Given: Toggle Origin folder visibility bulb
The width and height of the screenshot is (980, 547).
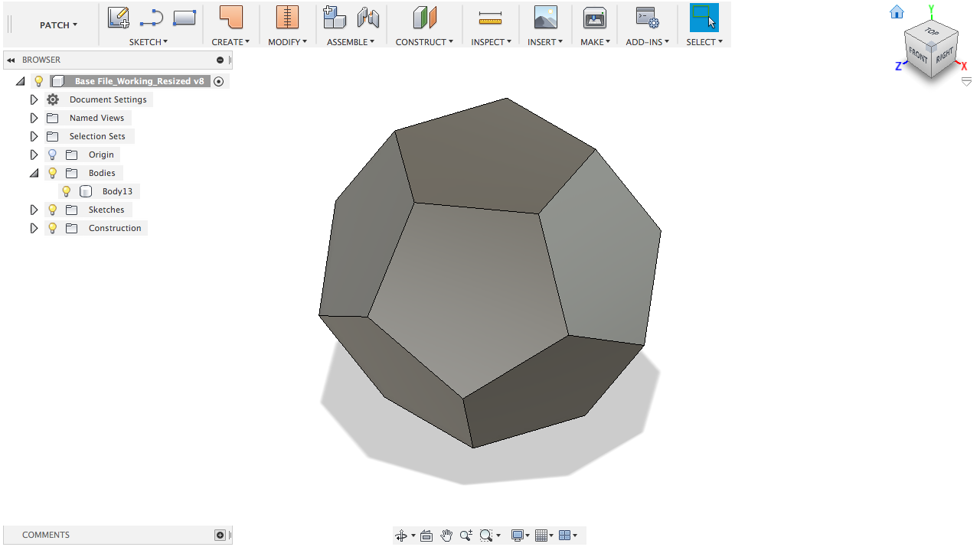Looking at the screenshot, I should coord(53,155).
